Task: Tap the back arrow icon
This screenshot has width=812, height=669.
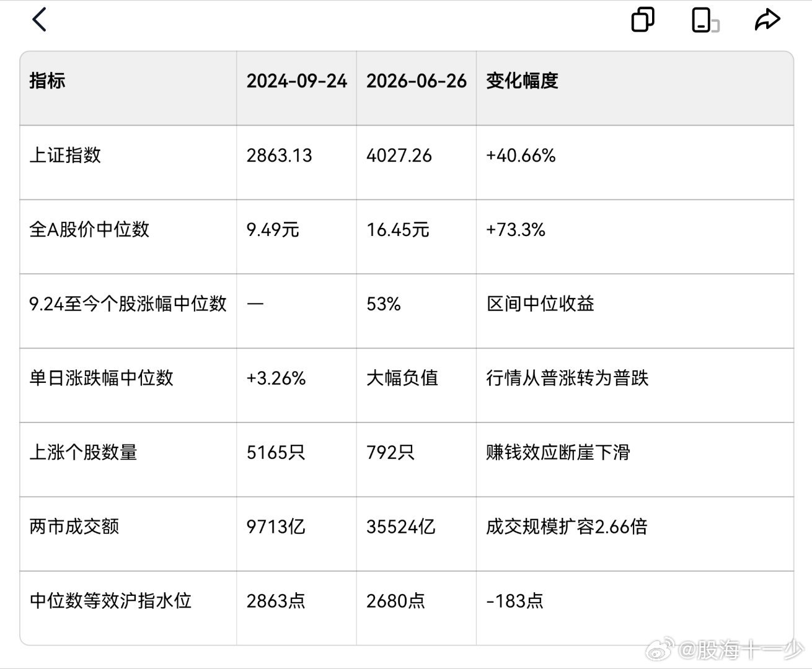Action: tap(39, 19)
